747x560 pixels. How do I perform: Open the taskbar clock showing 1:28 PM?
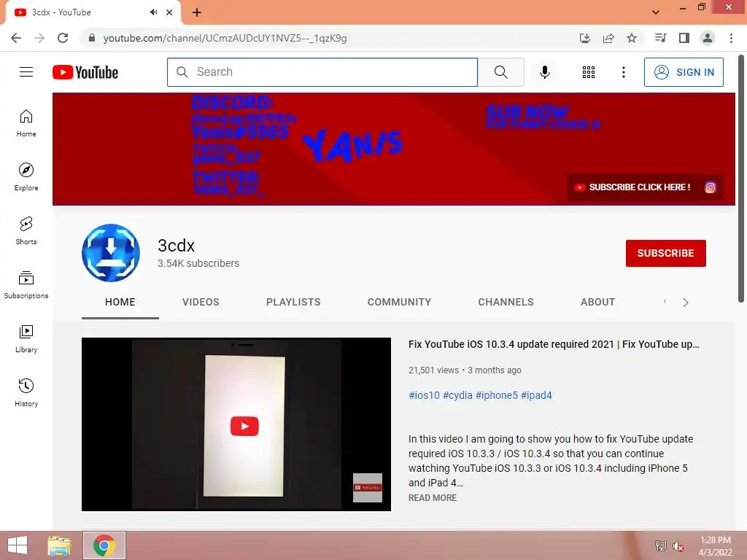(715, 545)
